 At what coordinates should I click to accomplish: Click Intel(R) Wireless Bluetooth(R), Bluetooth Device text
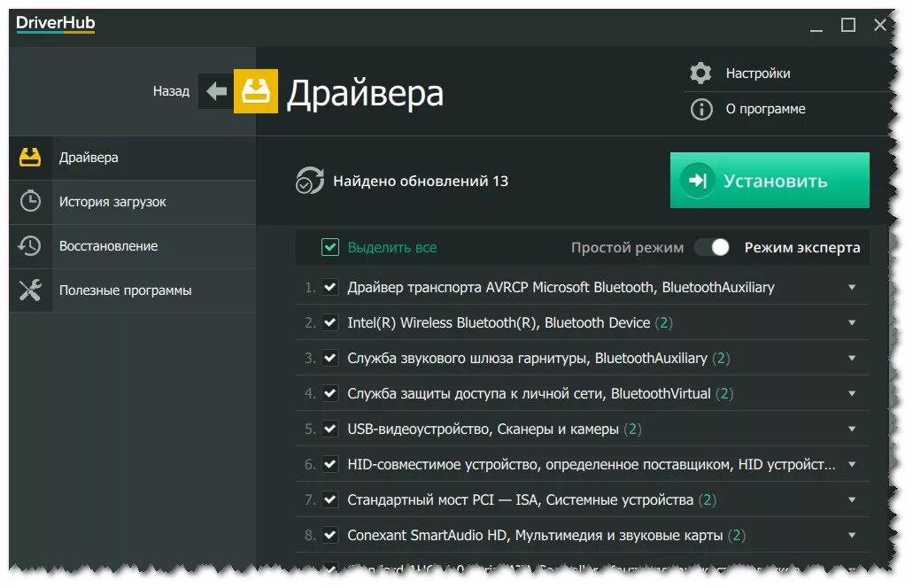(x=499, y=322)
